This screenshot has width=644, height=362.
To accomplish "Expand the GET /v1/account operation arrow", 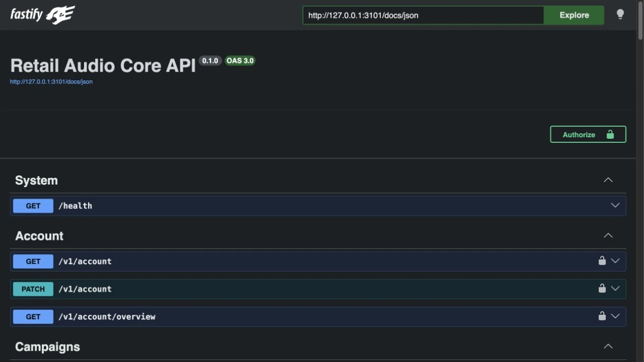I will pos(615,261).
